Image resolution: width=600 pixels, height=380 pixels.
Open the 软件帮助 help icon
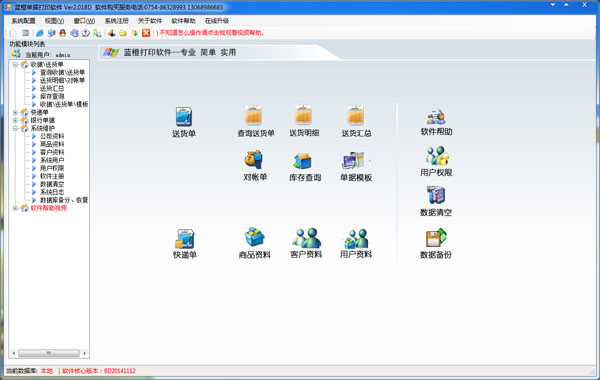click(x=436, y=122)
